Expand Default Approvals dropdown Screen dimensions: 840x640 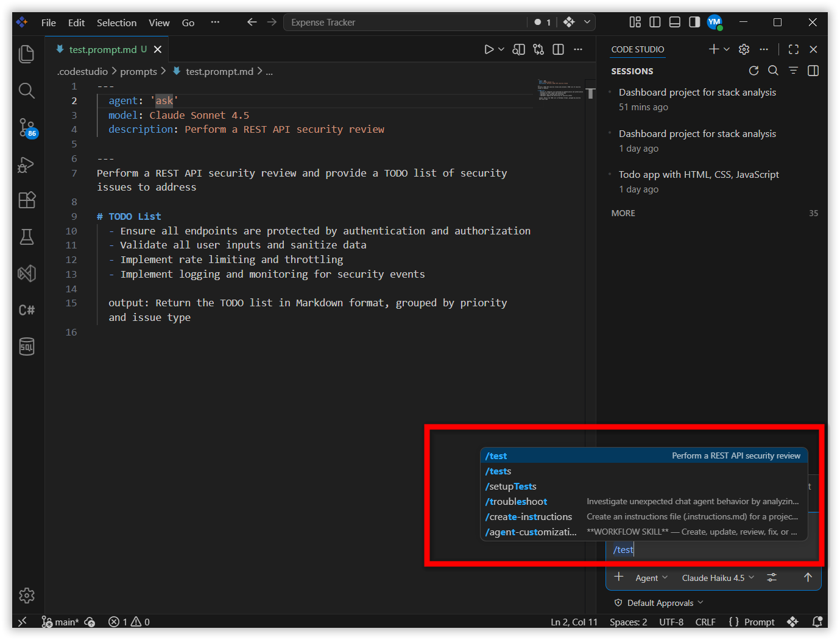[659, 603]
